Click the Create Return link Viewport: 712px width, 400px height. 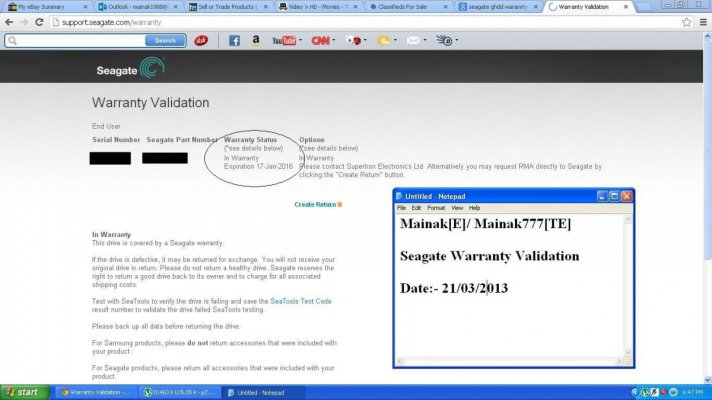pos(315,205)
